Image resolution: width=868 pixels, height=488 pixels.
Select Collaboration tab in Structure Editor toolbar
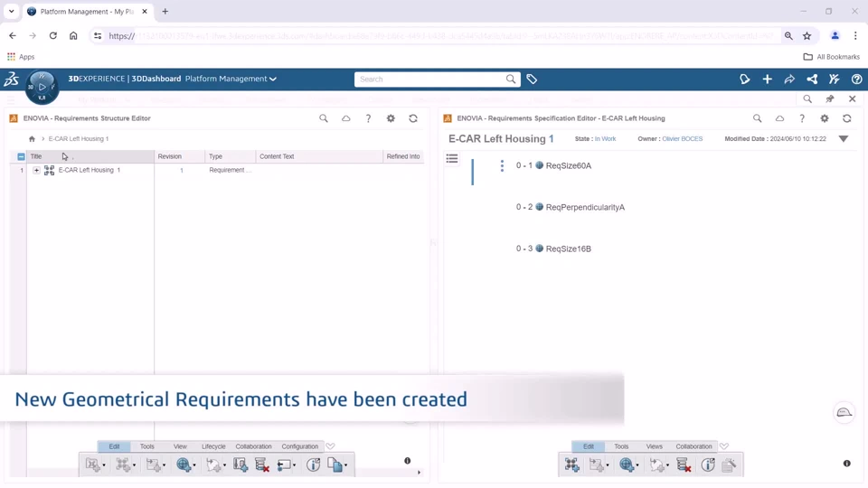click(253, 446)
